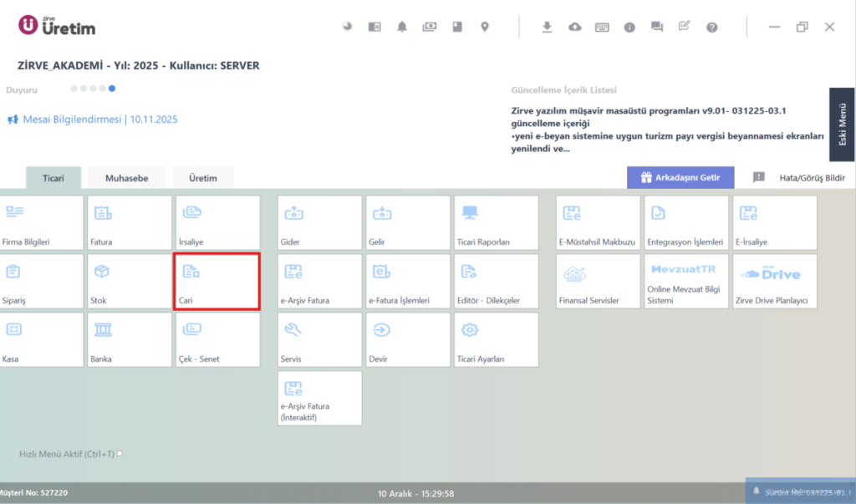This screenshot has width=856, height=504.
Task: Enable the Hızlı Menü Aktif checkbox
Action: pos(120,453)
